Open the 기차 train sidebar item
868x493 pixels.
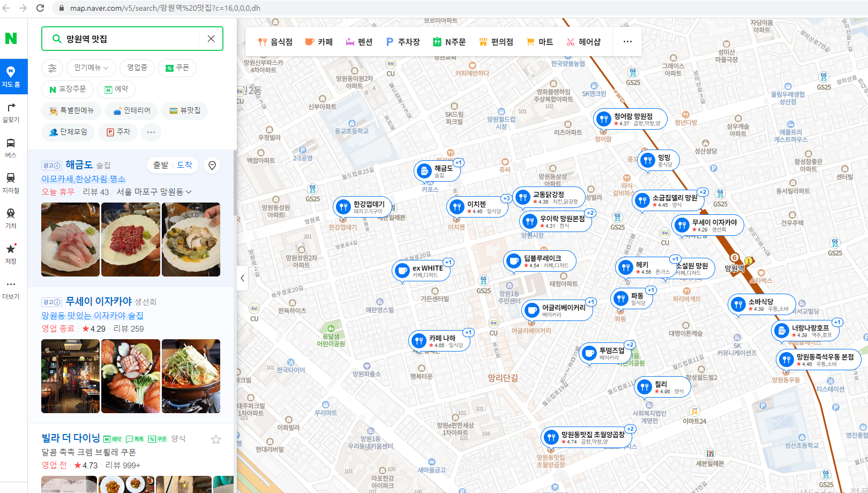point(11,219)
